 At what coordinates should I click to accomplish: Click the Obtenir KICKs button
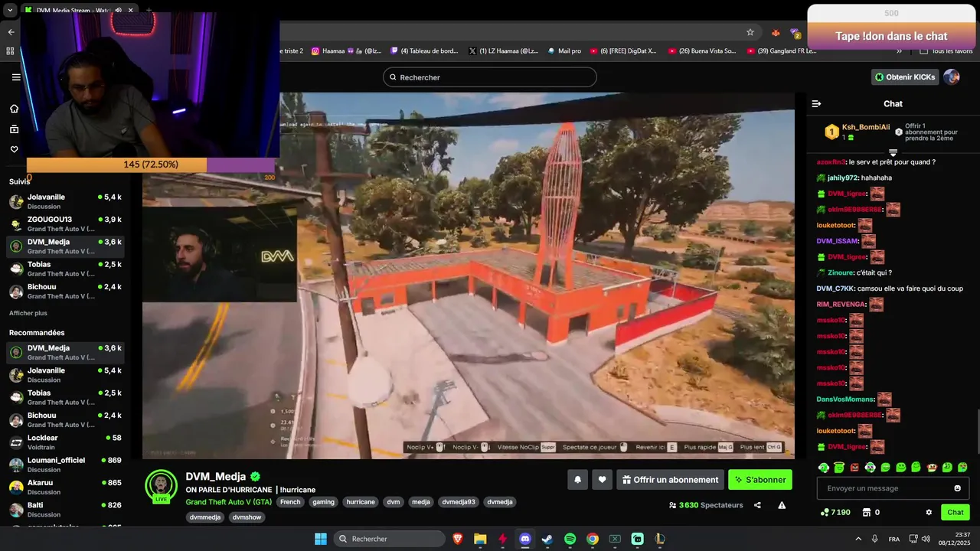tap(905, 77)
